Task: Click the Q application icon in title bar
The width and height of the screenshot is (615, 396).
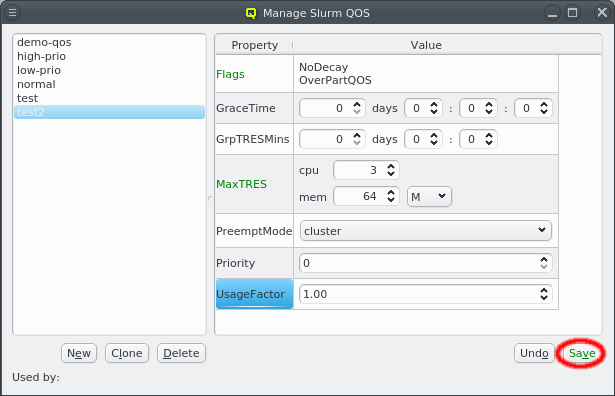Action: point(251,13)
